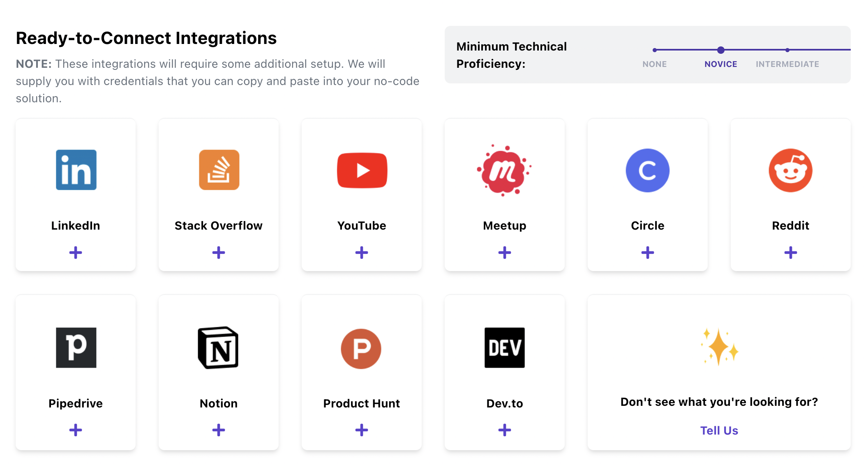The width and height of the screenshot is (868, 474).
Task: Click the Meetup card title
Action: click(505, 226)
